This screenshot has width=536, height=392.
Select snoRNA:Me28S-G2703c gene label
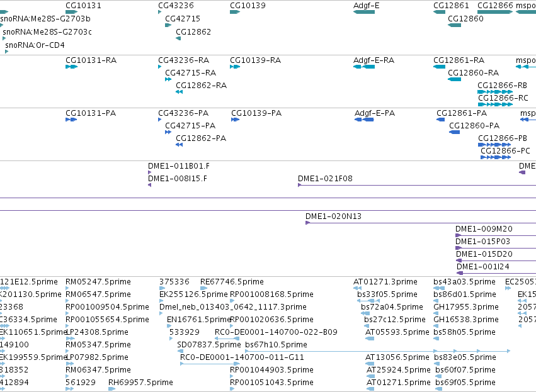click(x=47, y=31)
